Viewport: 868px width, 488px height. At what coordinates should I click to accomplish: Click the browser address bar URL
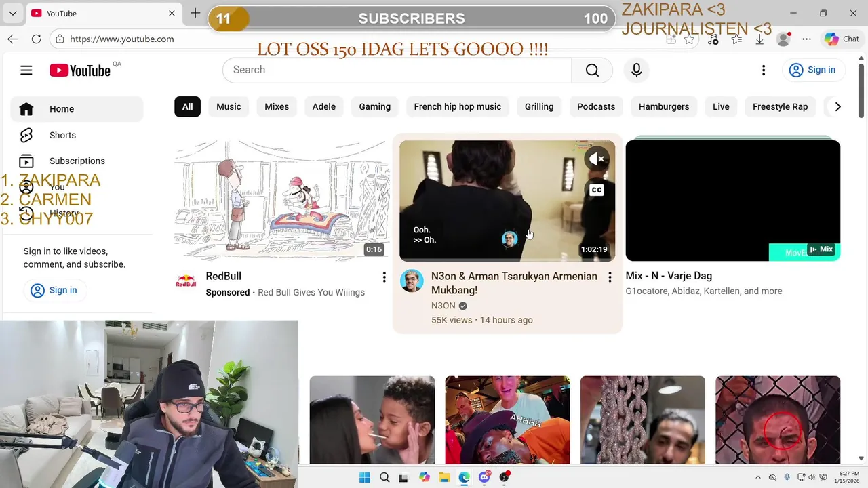click(x=122, y=39)
